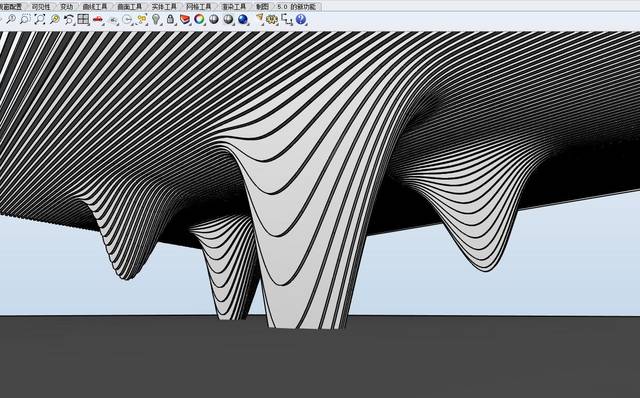
Task: Click the blue Render sphere icon
Action: [243, 19]
